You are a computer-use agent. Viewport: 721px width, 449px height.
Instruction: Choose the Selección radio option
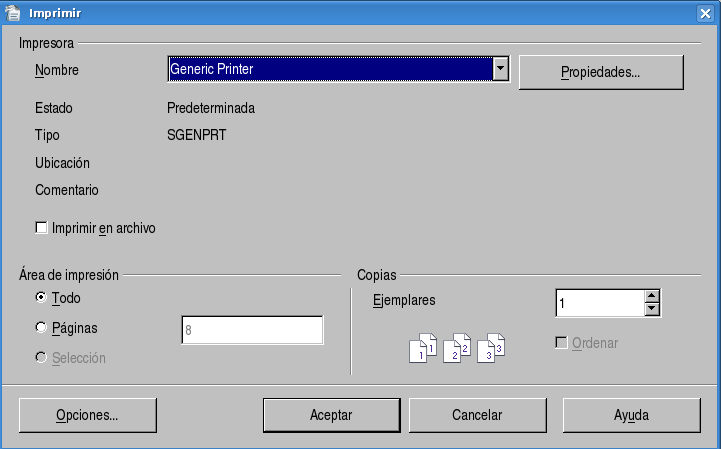coord(41,357)
